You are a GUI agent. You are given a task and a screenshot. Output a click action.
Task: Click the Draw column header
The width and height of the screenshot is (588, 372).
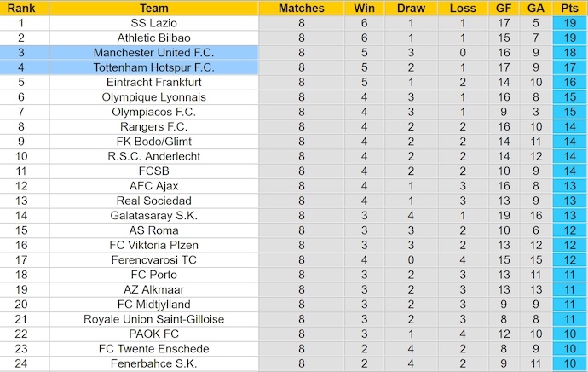[x=411, y=8]
